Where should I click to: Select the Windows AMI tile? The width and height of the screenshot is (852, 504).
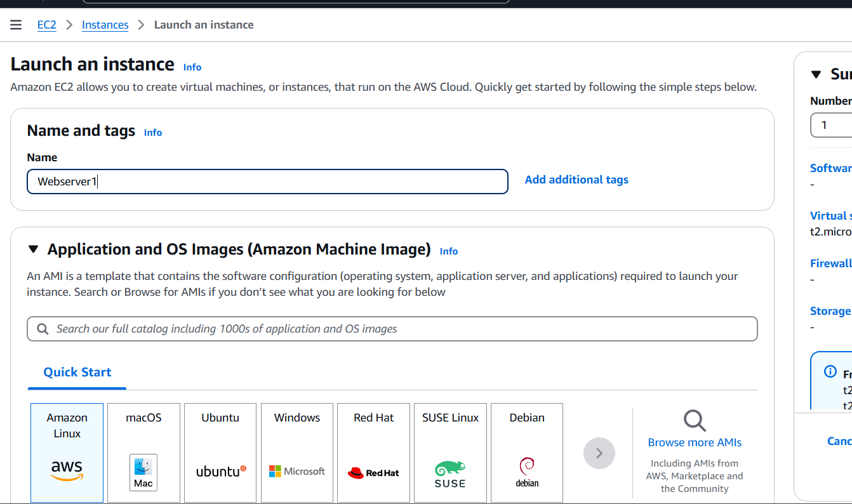click(x=297, y=453)
